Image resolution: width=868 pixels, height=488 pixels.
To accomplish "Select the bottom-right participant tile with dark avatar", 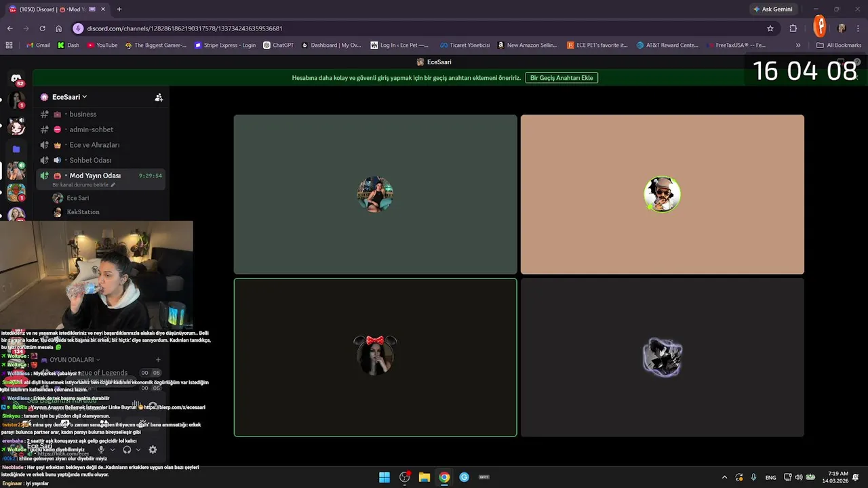I will 663,357.
